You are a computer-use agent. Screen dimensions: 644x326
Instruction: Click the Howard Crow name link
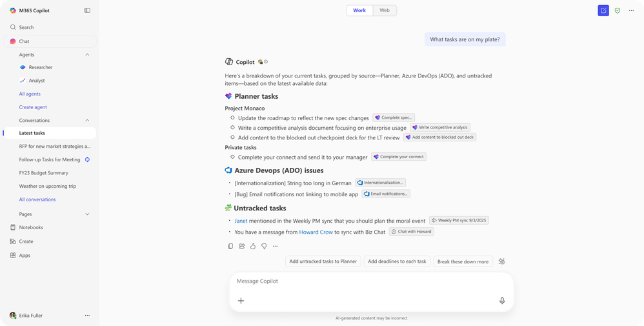316,232
